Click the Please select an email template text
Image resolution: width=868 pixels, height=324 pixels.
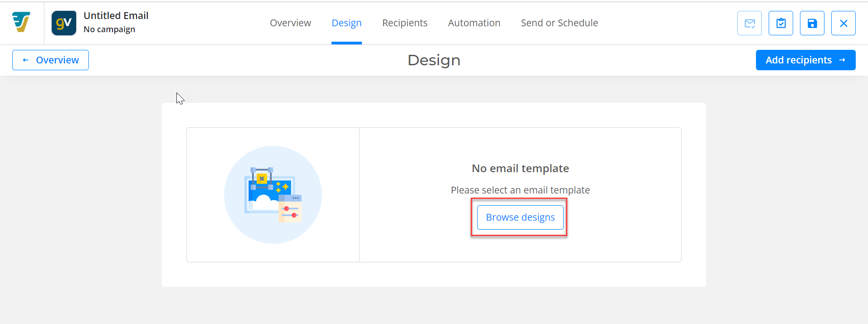click(x=520, y=190)
